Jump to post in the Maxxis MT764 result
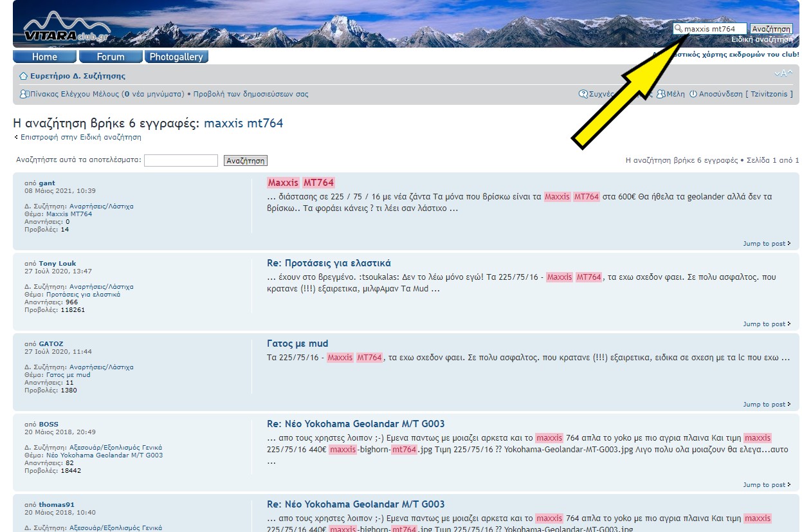802x532 pixels. click(767, 244)
